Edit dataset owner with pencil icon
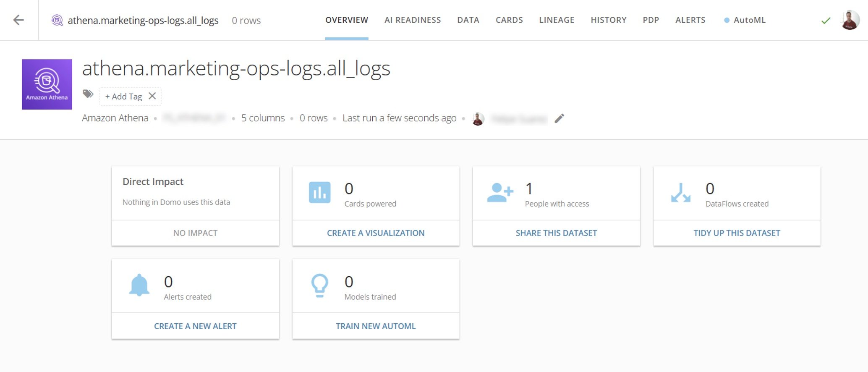The image size is (868, 372). [559, 118]
